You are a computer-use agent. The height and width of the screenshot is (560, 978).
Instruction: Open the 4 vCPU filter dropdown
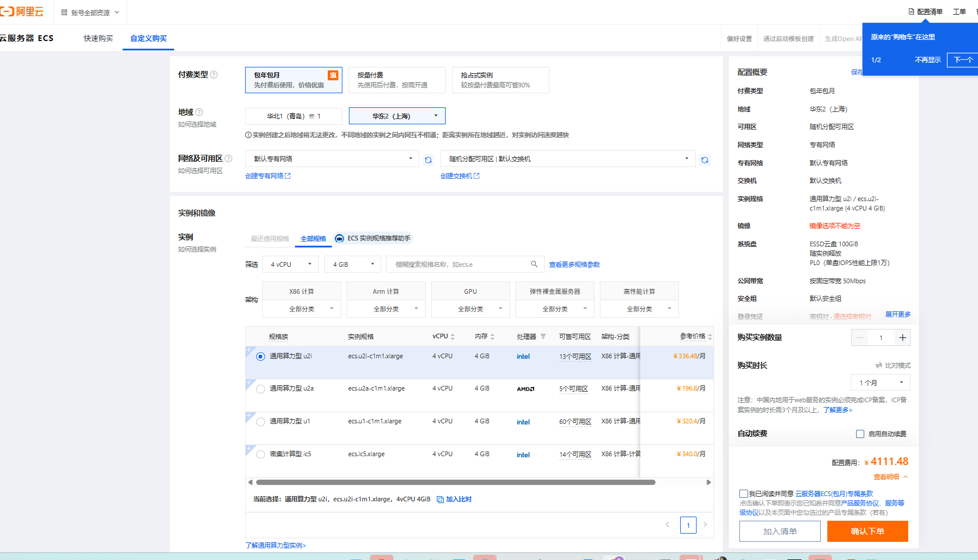[290, 264]
